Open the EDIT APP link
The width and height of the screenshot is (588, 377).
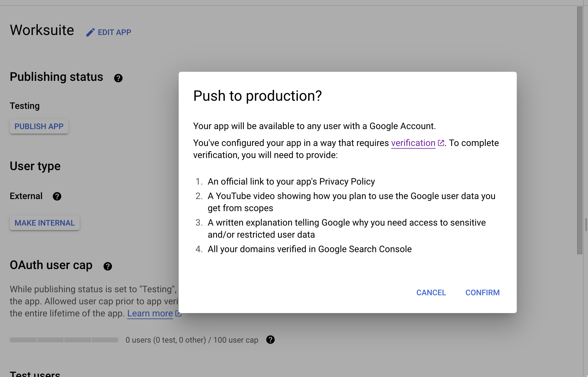(114, 32)
